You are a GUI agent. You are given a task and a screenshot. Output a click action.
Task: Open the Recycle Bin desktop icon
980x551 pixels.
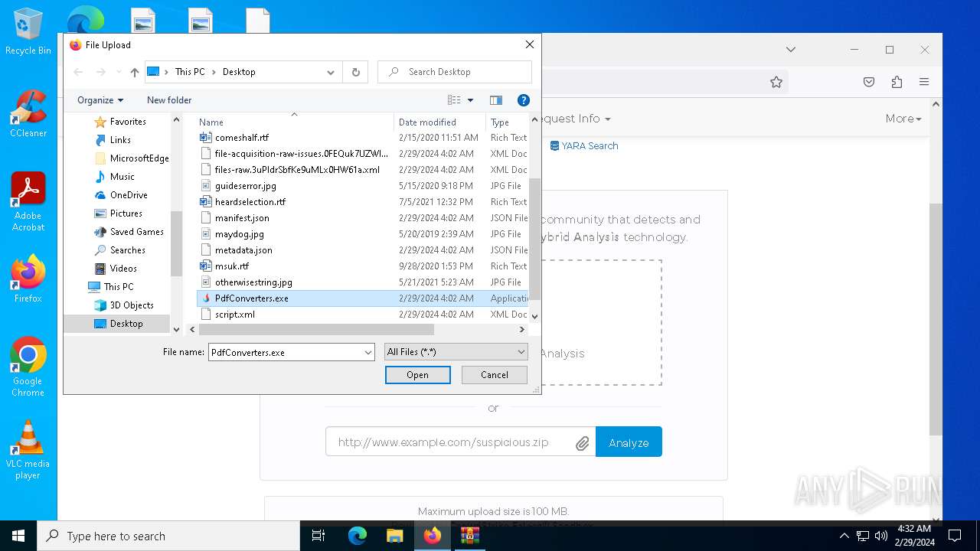tap(28, 32)
